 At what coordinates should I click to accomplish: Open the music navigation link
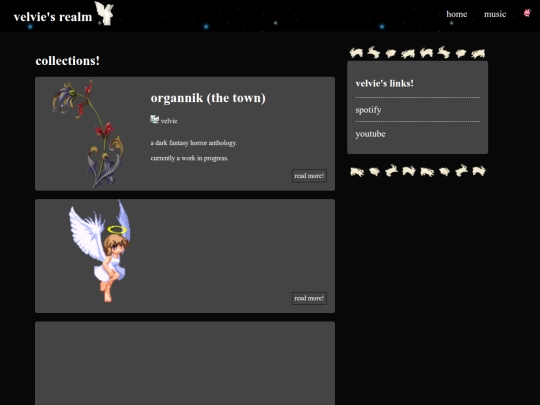click(495, 14)
